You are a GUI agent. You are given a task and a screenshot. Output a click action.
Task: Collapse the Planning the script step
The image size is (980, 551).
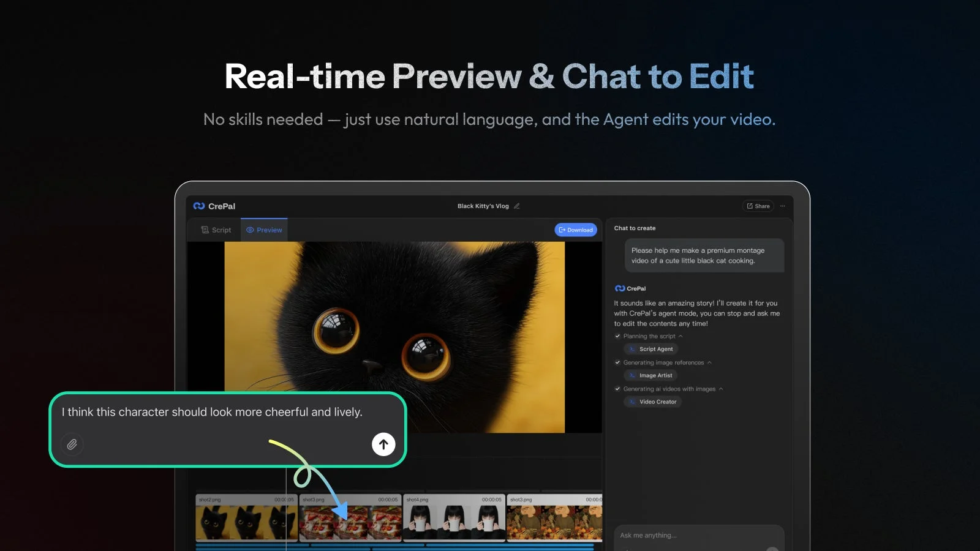tap(680, 336)
